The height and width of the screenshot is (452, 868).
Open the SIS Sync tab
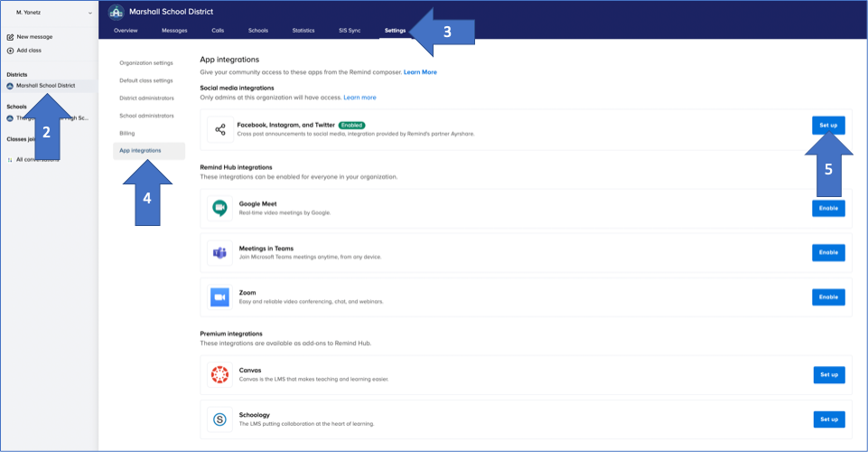click(x=349, y=31)
